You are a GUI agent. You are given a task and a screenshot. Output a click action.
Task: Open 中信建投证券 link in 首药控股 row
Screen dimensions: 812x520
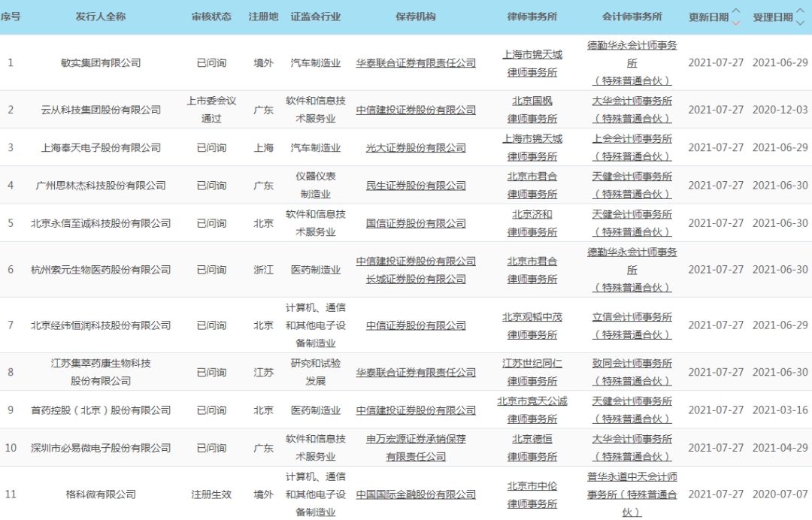tap(416, 410)
